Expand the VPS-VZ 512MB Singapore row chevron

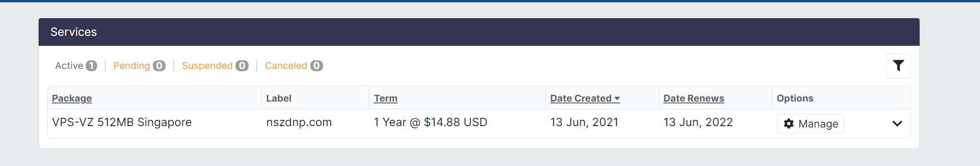pyautogui.click(x=897, y=124)
